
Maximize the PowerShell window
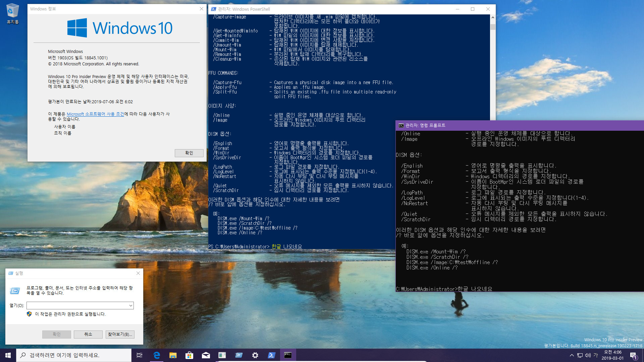473,9
